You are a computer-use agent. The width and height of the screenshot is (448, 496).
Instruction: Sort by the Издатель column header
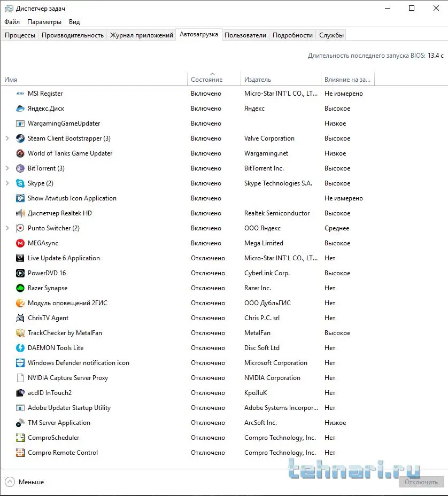[x=281, y=80]
